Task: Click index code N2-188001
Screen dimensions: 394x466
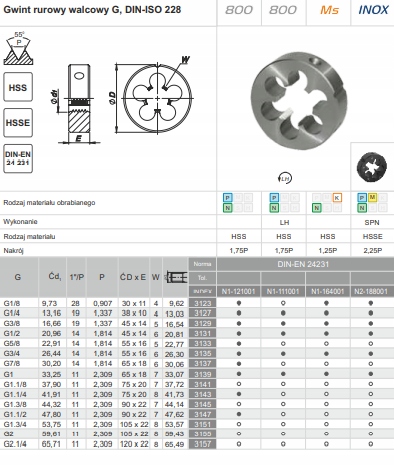Action: pyautogui.click(x=371, y=291)
